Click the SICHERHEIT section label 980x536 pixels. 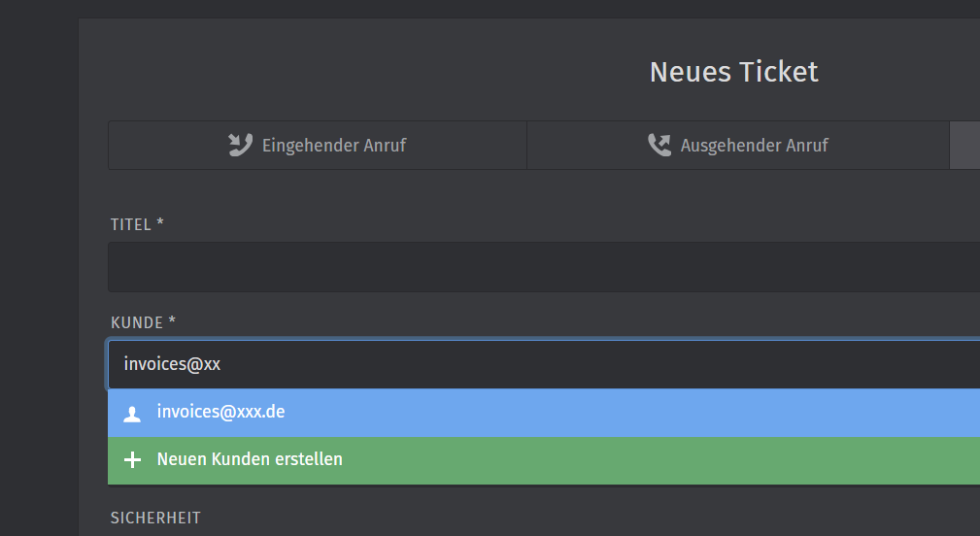point(155,518)
